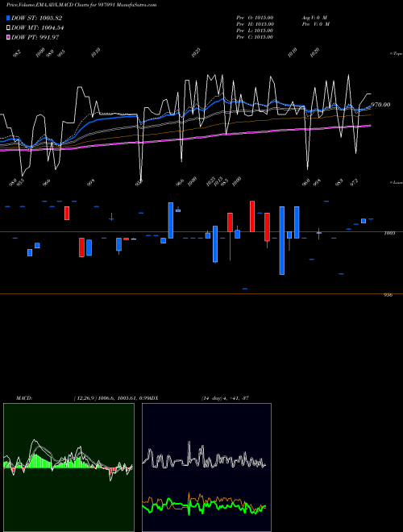The width and height of the screenshot is (403, 532).
Task: Click the magenta DOW PT legend swatch
Action: pos(8,37)
